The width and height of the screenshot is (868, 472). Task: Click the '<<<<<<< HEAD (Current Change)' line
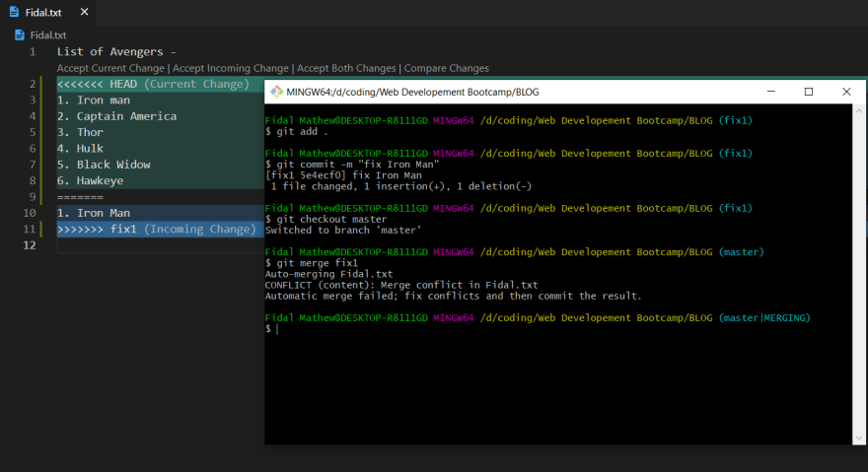tap(153, 84)
